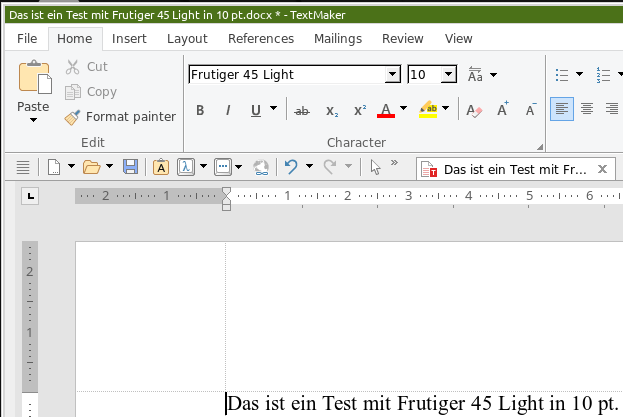
Task: Center align the paragraph
Action: tap(587, 109)
